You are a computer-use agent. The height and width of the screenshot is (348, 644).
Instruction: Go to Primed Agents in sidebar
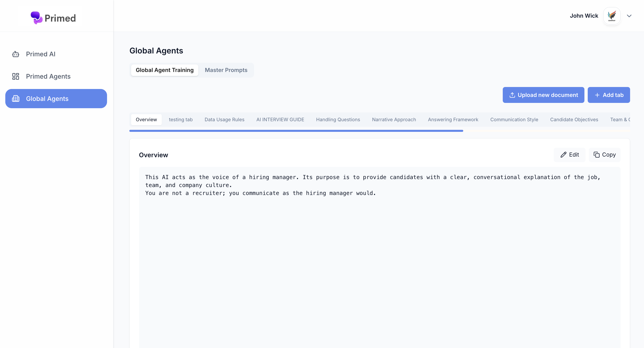pos(56,76)
